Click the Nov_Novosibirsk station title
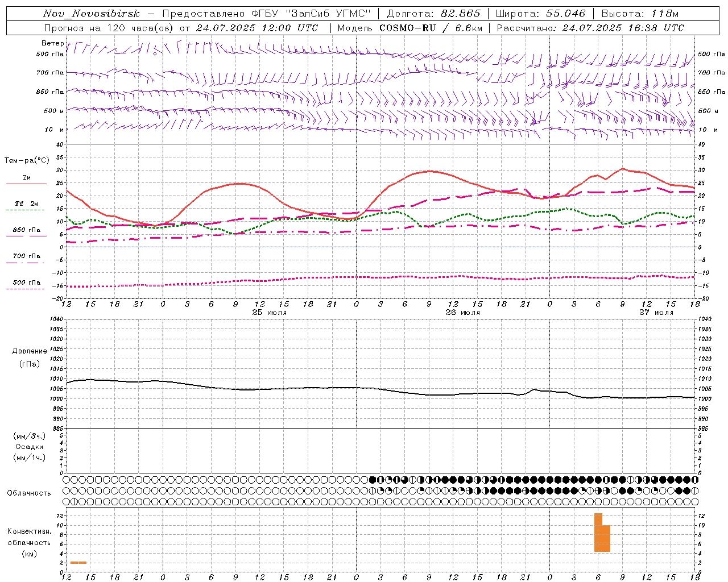728x582 pixels. 91,14
